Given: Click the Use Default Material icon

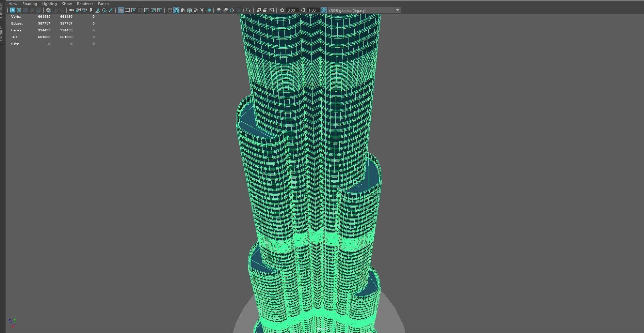Looking at the screenshot, I should point(183,10).
